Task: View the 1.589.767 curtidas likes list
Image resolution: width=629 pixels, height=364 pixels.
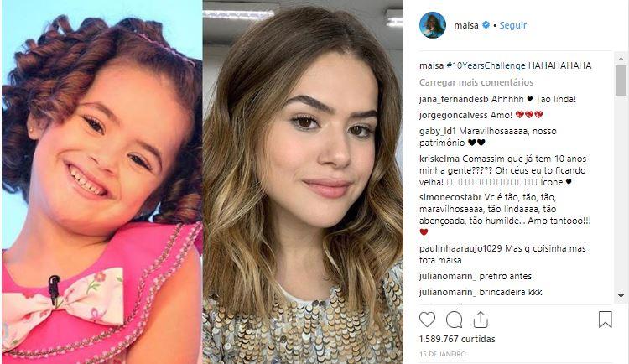Action: [x=457, y=339]
